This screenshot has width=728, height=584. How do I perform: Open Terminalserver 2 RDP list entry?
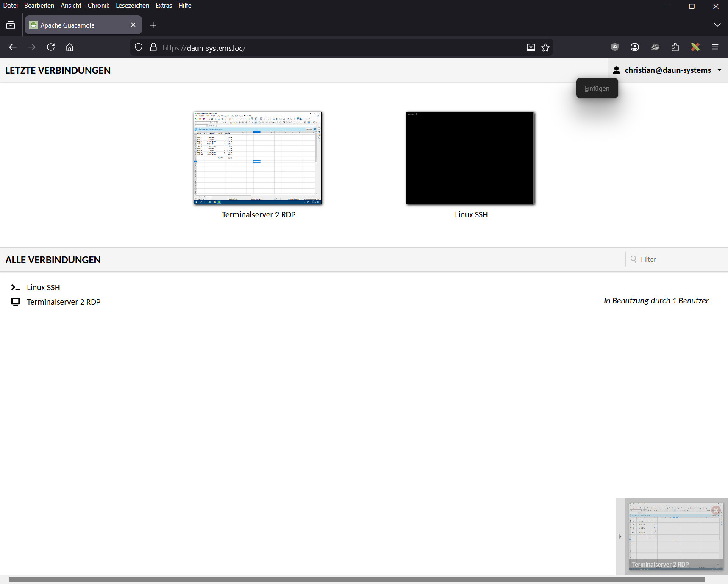tap(64, 302)
